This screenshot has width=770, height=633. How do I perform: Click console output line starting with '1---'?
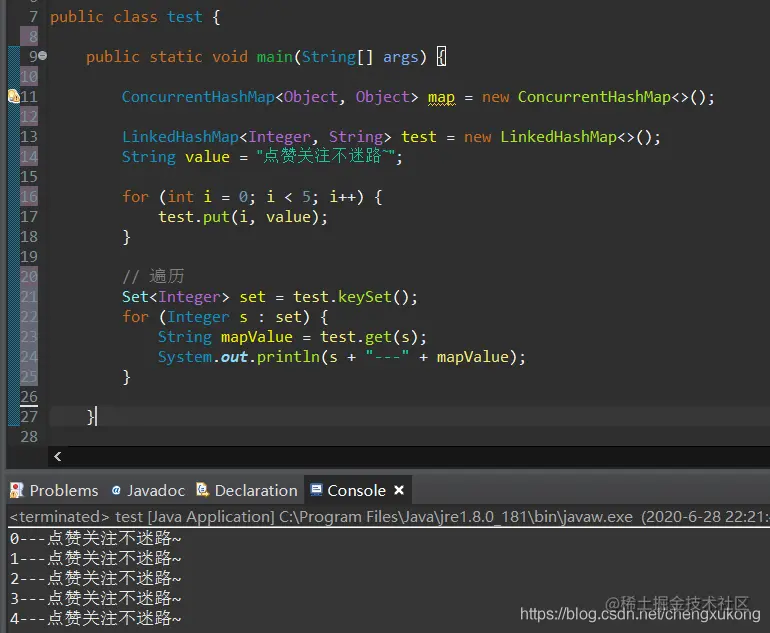pos(96,558)
